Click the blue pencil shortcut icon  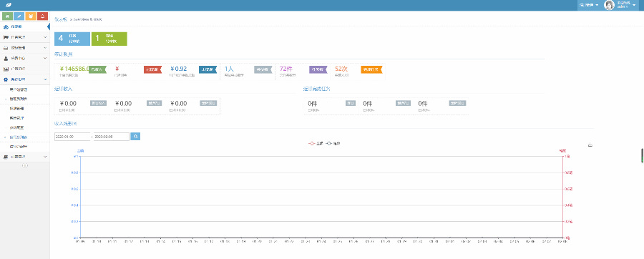point(19,16)
